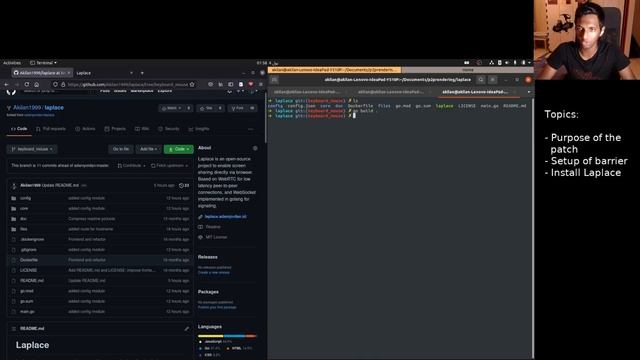
Task: Click the MIT License link
Action: click(x=216, y=237)
